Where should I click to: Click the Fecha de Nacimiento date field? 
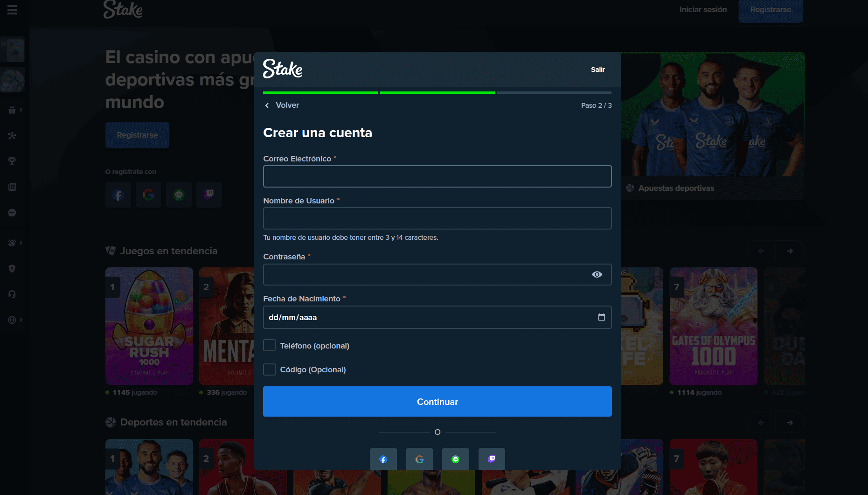point(437,317)
